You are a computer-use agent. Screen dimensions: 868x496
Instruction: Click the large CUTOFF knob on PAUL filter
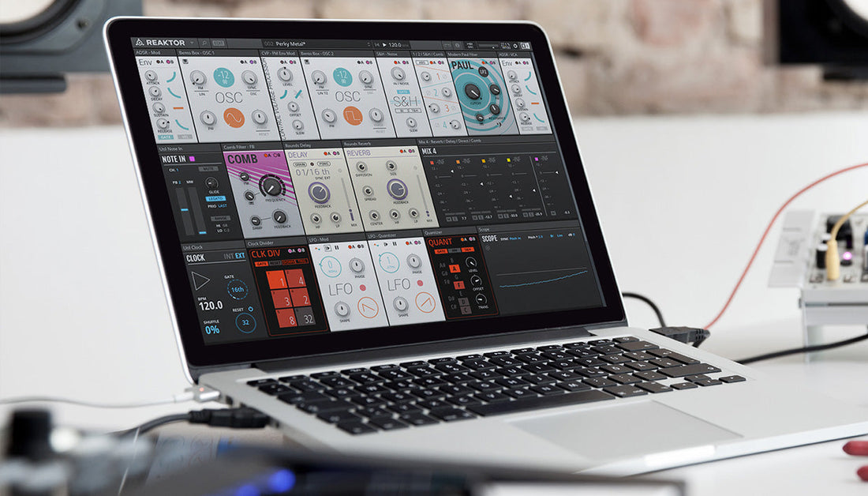click(472, 92)
